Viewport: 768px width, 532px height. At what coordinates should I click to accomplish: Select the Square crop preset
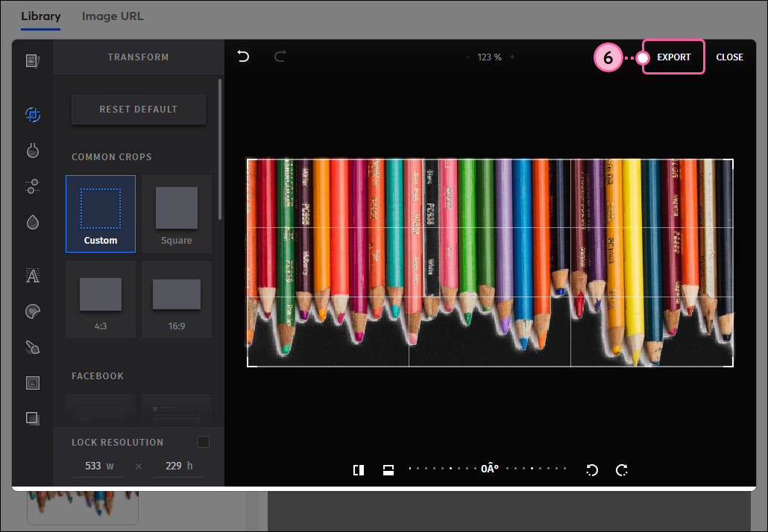(x=177, y=214)
